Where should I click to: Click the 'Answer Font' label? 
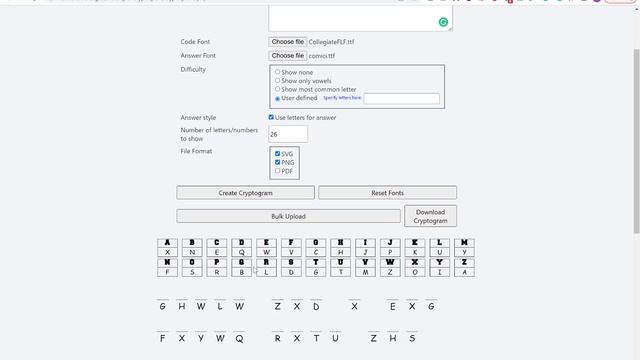point(198,56)
